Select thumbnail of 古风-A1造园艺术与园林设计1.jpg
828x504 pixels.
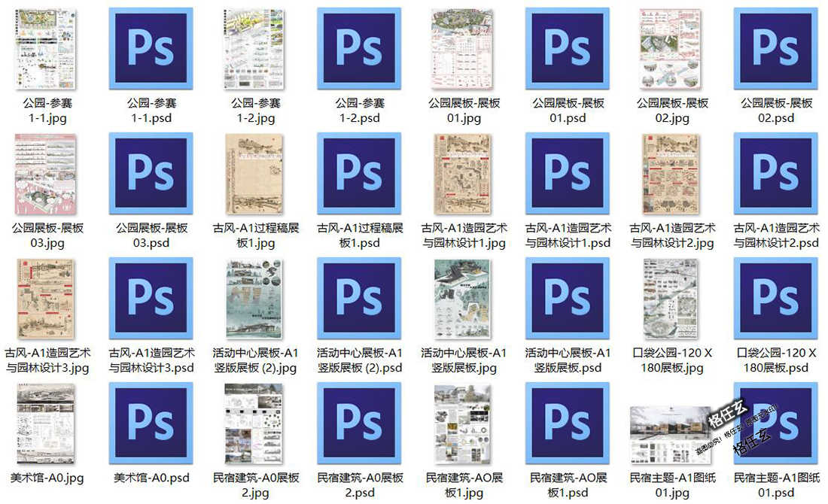(463, 174)
